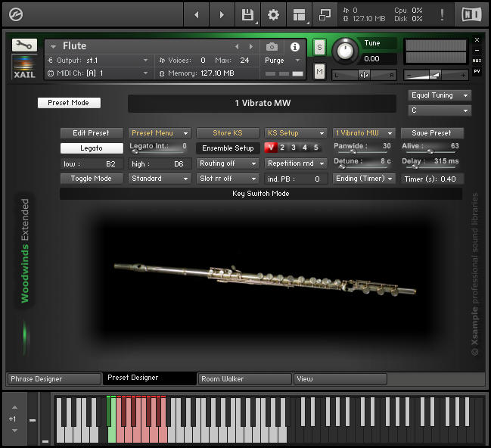Click the Edit Preset button

click(x=92, y=133)
